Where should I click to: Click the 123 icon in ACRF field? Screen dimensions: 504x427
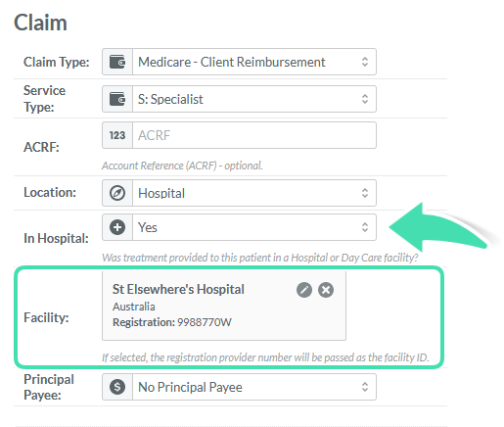[117, 135]
